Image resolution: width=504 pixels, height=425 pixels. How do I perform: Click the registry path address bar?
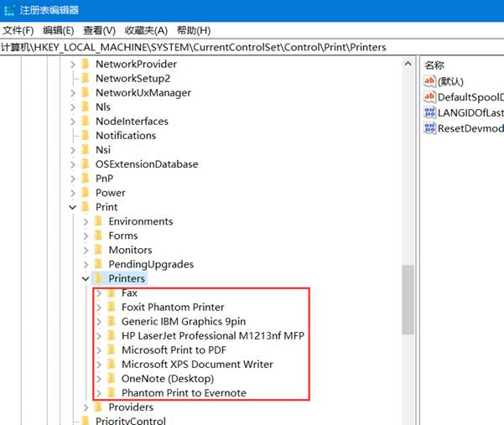point(252,47)
